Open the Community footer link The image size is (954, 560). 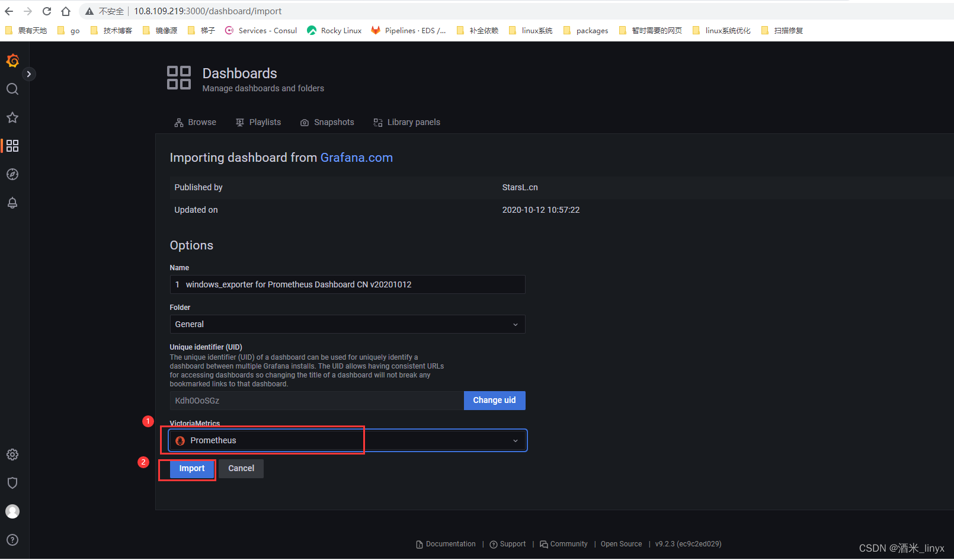point(564,544)
